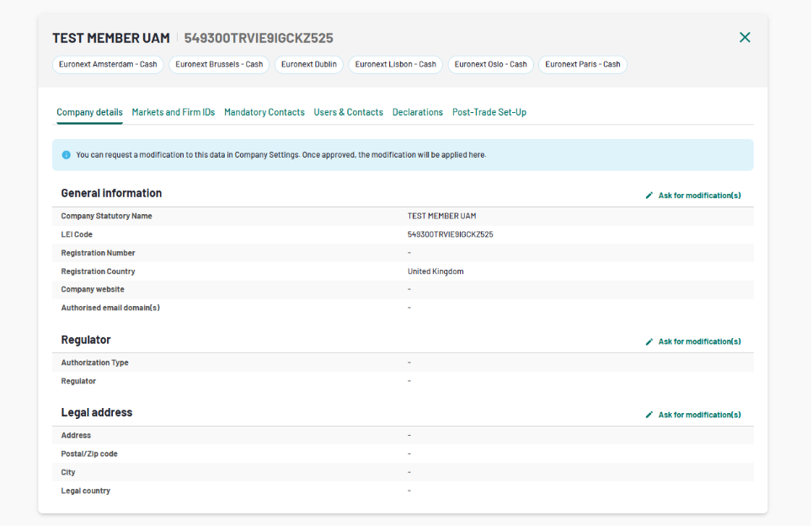Click the Euronext Lisbon - Cash chip
The height and width of the screenshot is (526, 812).
tap(396, 64)
